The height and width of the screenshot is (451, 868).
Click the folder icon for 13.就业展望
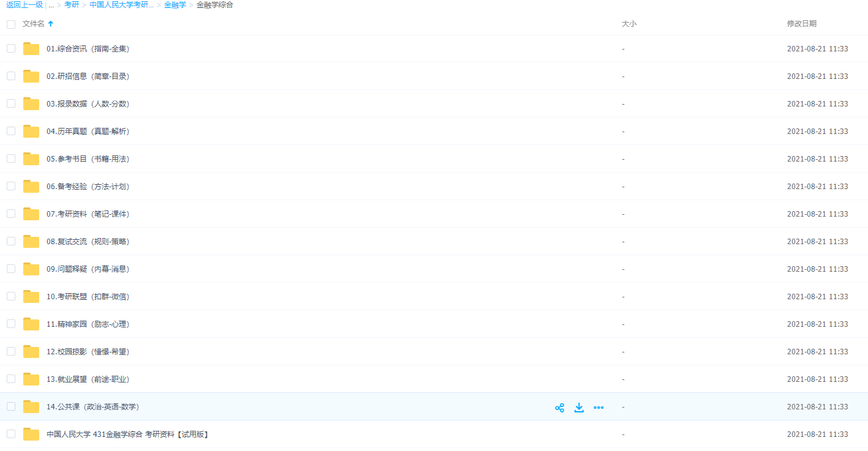31,379
